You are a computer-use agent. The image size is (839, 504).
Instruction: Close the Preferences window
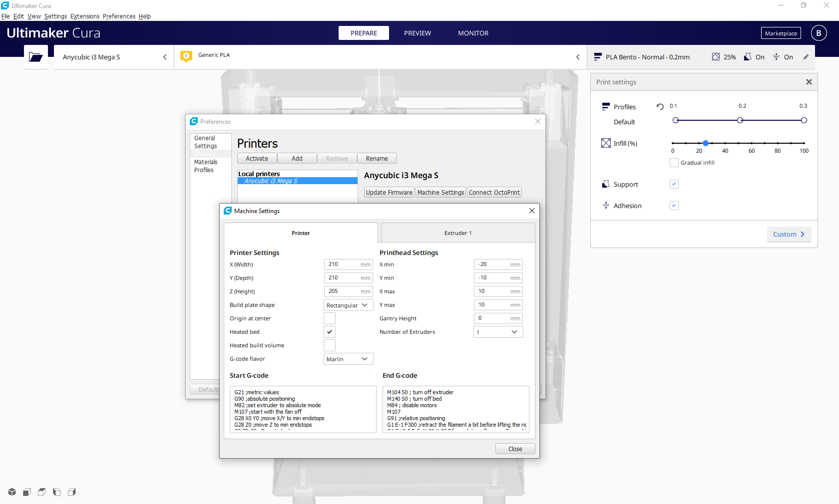pyautogui.click(x=538, y=121)
